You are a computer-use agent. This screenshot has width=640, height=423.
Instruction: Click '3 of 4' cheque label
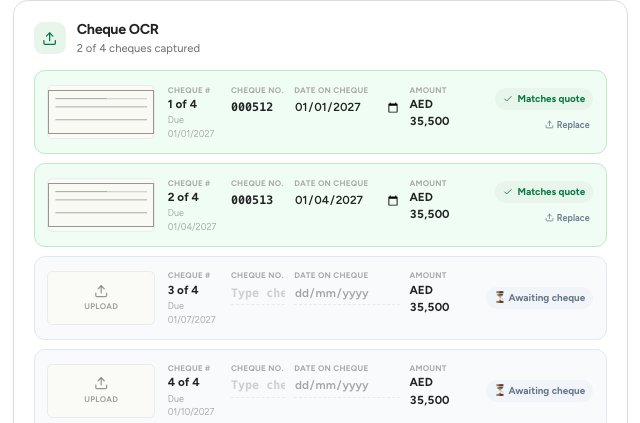183,290
